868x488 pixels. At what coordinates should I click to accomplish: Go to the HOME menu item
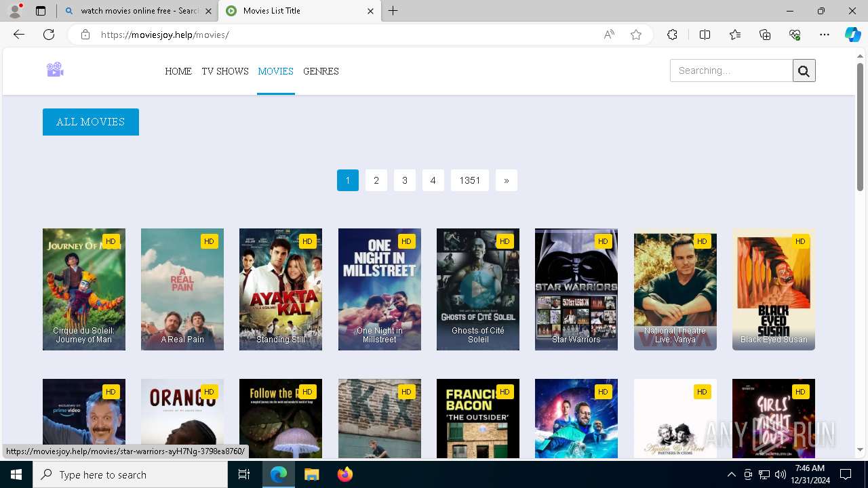(178, 71)
